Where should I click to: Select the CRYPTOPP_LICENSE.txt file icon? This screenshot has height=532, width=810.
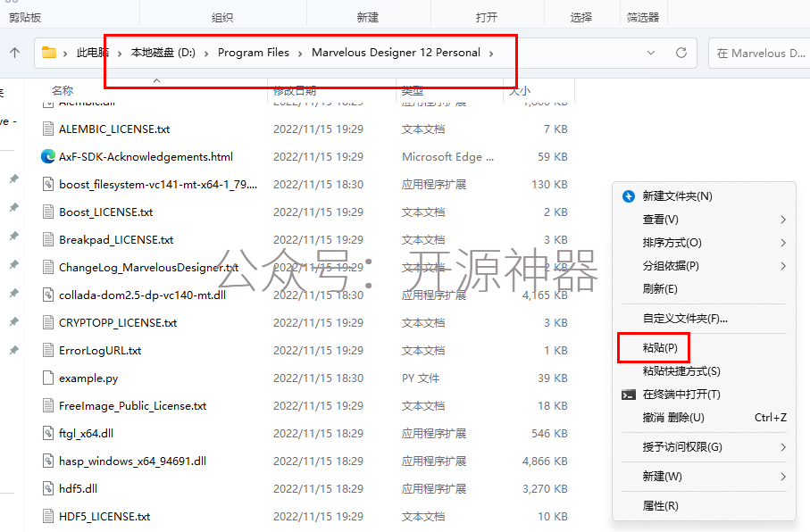click(x=48, y=323)
